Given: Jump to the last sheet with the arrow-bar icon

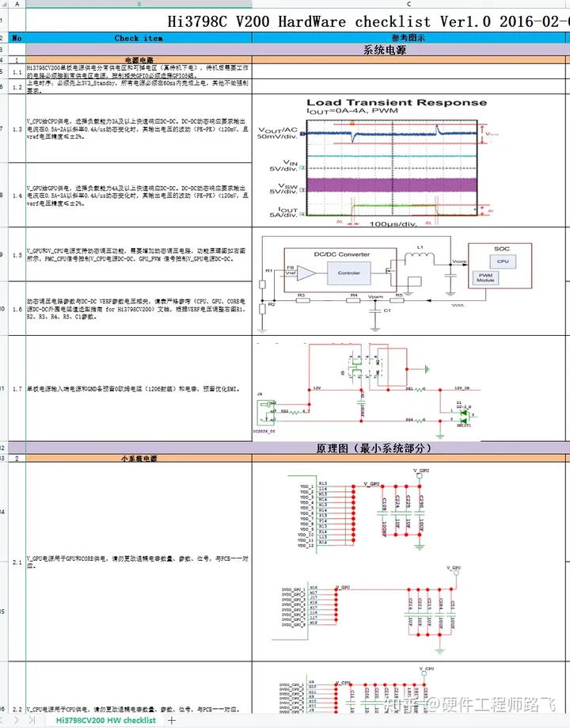Looking at the screenshot, I should pyautogui.click(x=32, y=720).
